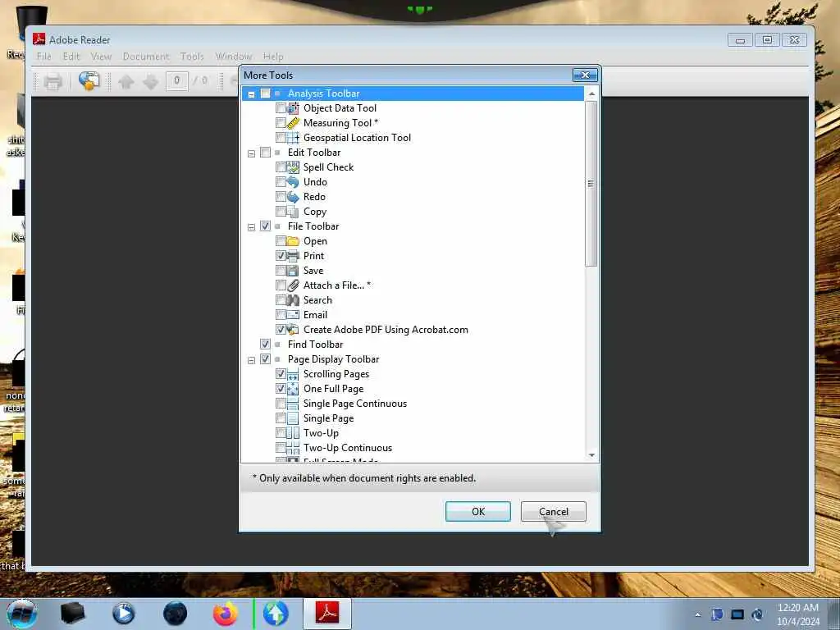Open the Tools menu
The image size is (840, 630).
point(192,57)
